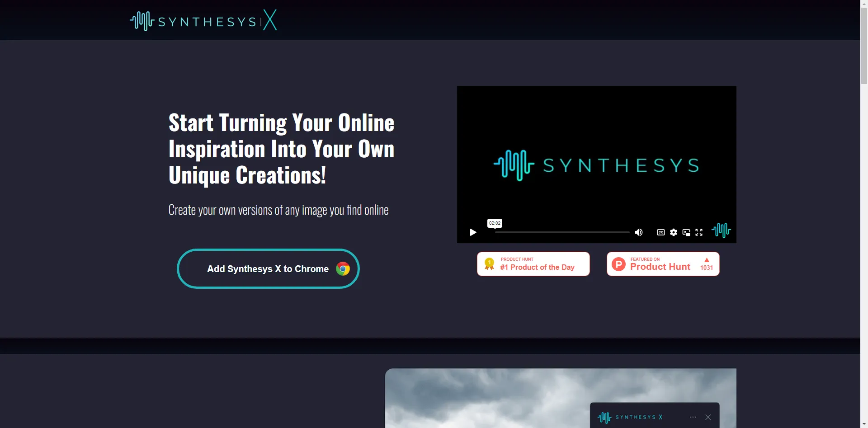Toggle closed captions on the video
Screen dimensions: 868x428
pos(660,232)
